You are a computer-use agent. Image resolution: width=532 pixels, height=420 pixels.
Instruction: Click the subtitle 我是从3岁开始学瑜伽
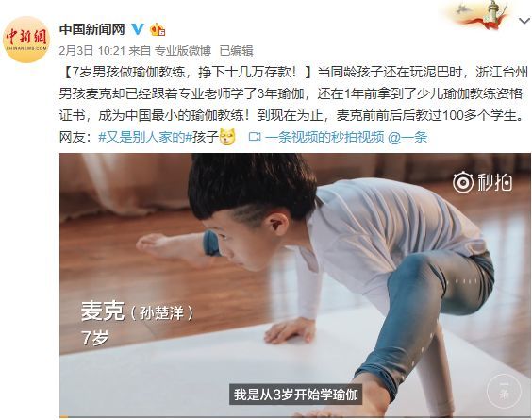point(296,395)
